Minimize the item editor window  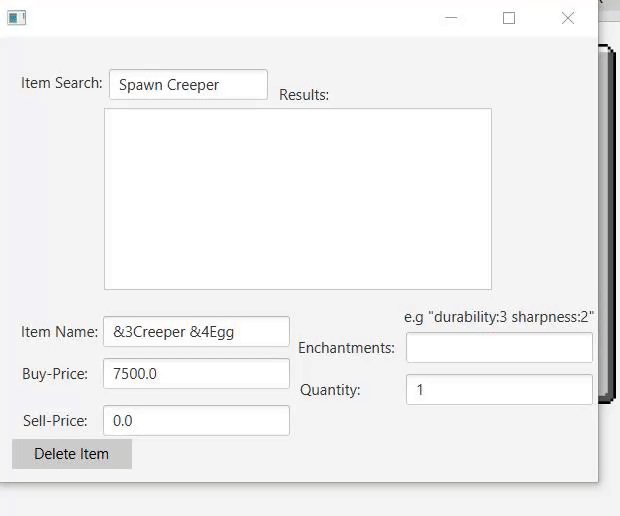pyautogui.click(x=452, y=18)
